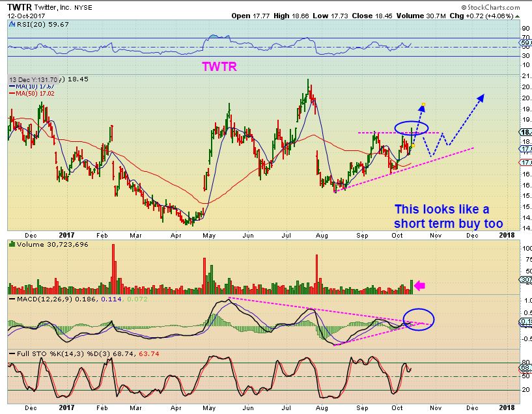Click the current RSI value tag on right axis
Screen dimensions: 532x414
[x=526, y=43]
